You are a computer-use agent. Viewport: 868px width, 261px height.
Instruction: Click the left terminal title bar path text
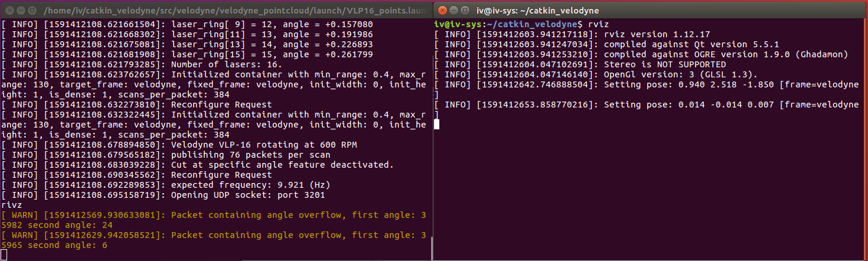(237, 9)
